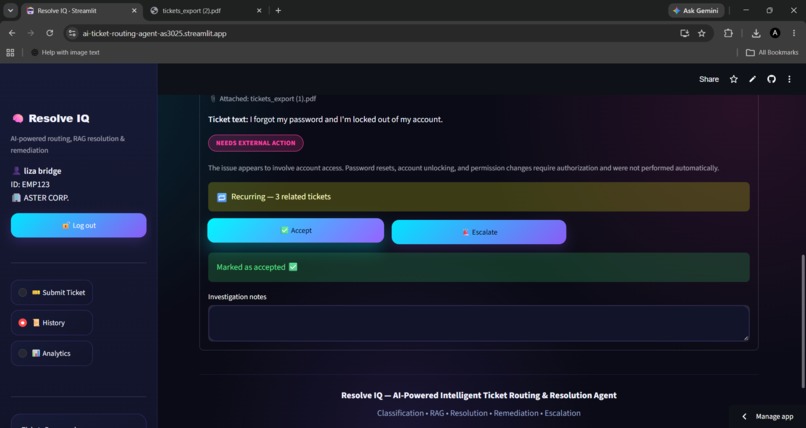Click the Ask Gemini button
The image size is (806, 428).
click(x=696, y=10)
